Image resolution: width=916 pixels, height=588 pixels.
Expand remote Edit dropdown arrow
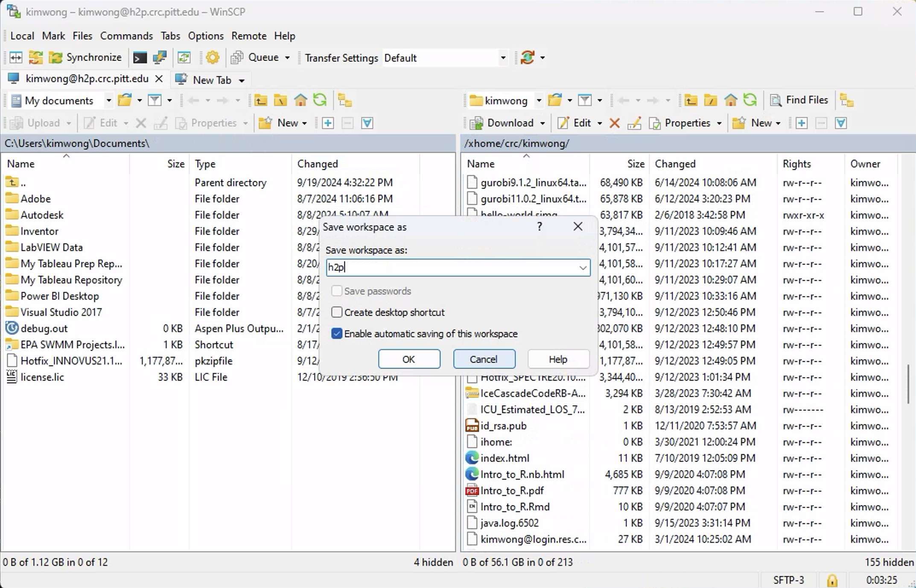(600, 123)
